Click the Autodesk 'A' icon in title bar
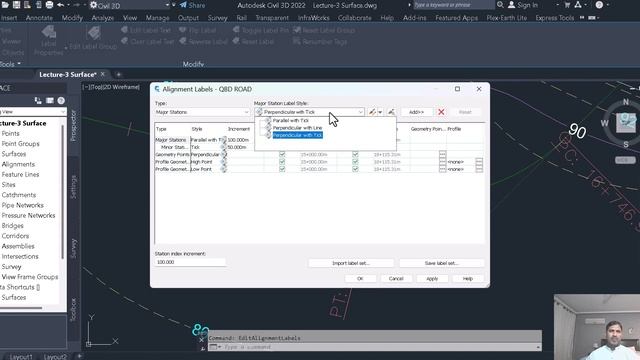 pyautogui.click(x=578, y=5)
